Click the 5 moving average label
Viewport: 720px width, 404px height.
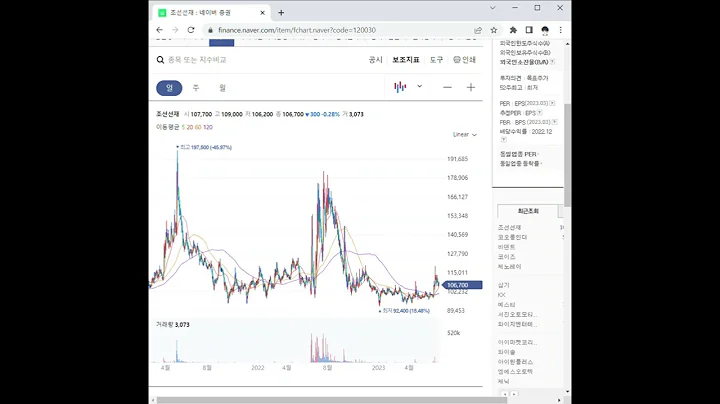(183, 127)
